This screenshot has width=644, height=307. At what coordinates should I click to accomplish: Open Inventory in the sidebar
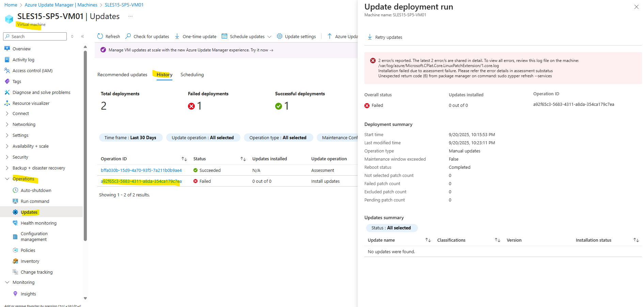tap(30, 261)
